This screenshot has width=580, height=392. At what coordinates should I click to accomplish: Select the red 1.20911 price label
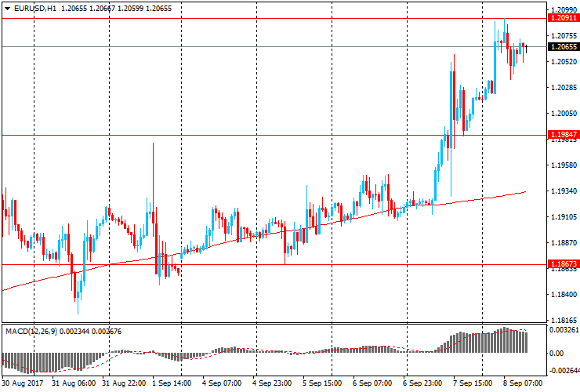[564, 18]
